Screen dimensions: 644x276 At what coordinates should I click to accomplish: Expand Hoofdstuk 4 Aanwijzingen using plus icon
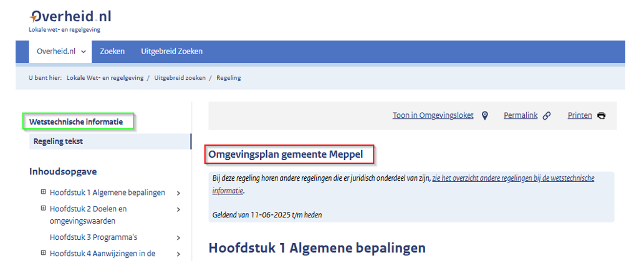tap(43, 253)
